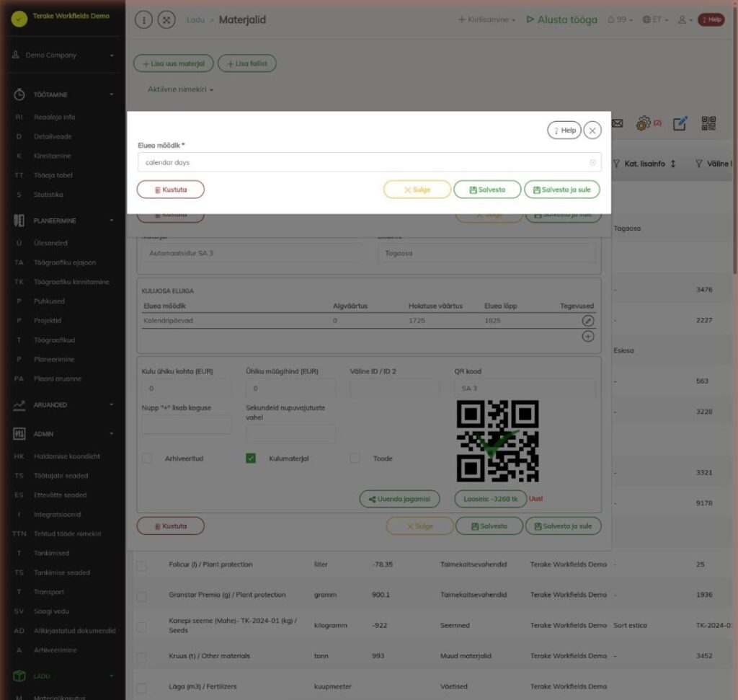Click the QR code icon in toolbar
Image resolution: width=738 pixels, height=700 pixels.
708,123
